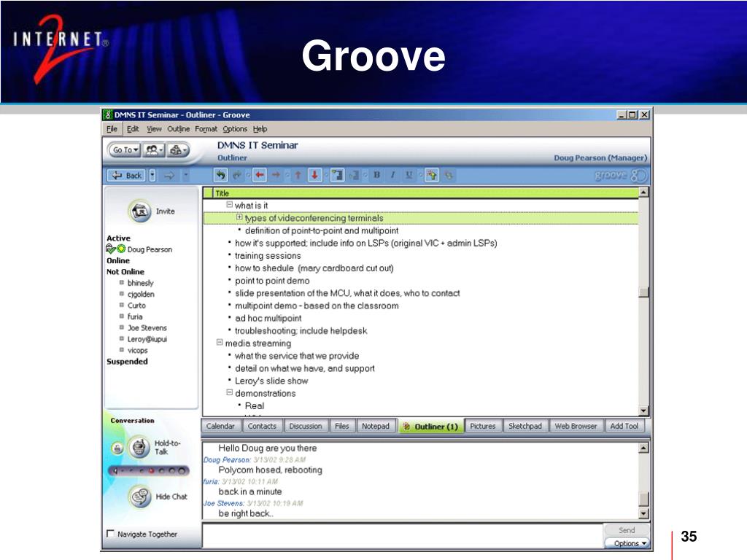The image size is (747, 560).
Task: Move the row up with the up arrow
Action: (x=298, y=175)
